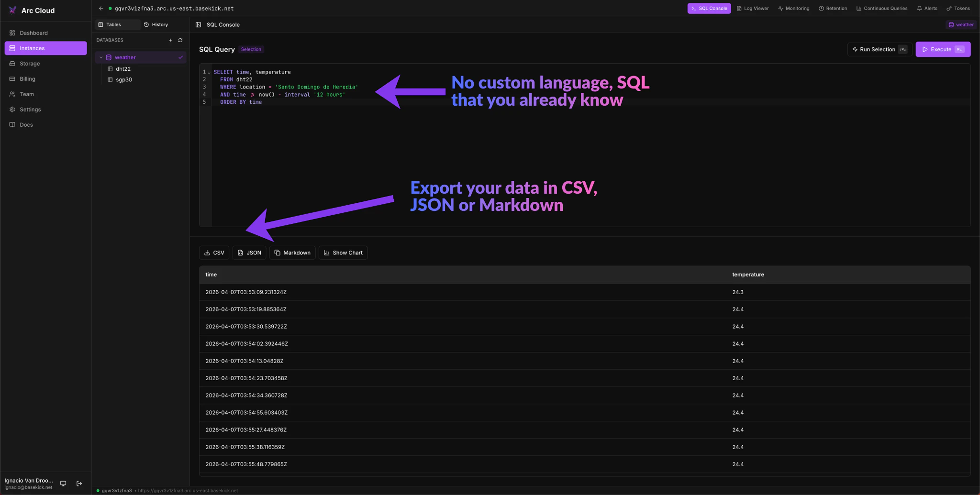This screenshot has width=980, height=495.
Task: Select the cell 2026-04-07T03:54:02.392446Z
Action: point(246,344)
